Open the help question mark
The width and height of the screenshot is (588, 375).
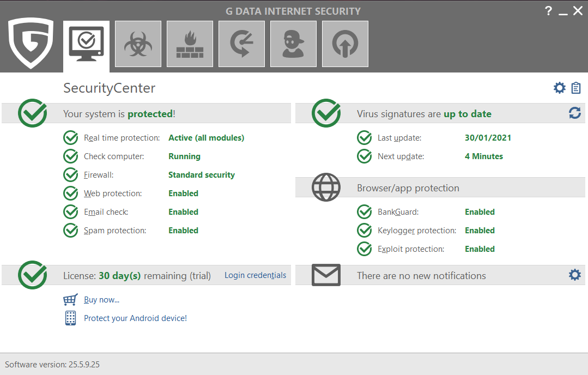tap(549, 10)
